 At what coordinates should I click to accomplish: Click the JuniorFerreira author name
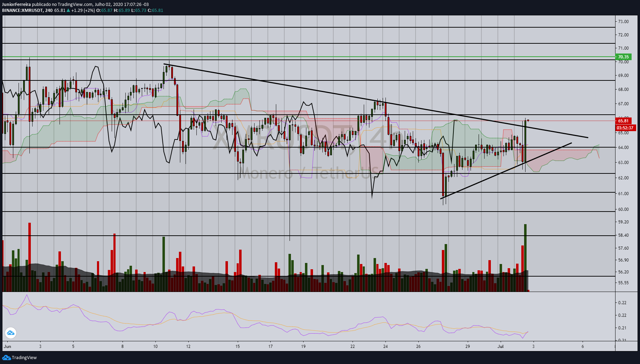[x=16, y=5]
